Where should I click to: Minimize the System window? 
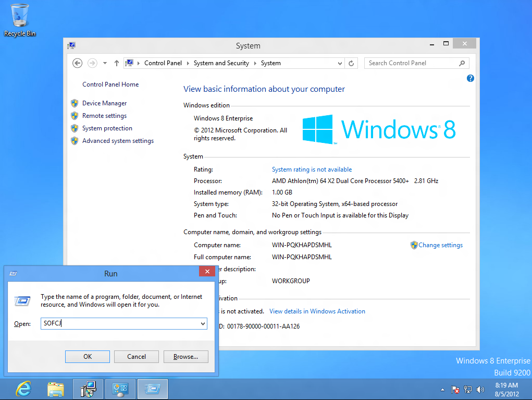point(432,44)
